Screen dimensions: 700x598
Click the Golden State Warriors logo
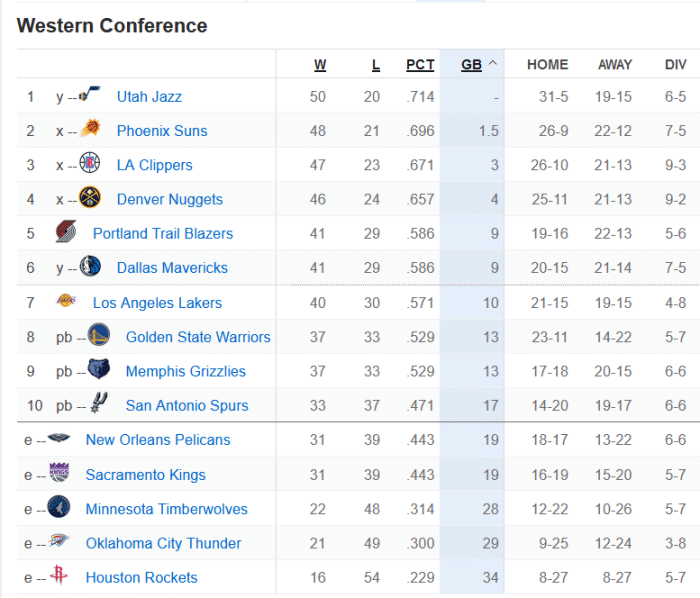tap(98, 336)
